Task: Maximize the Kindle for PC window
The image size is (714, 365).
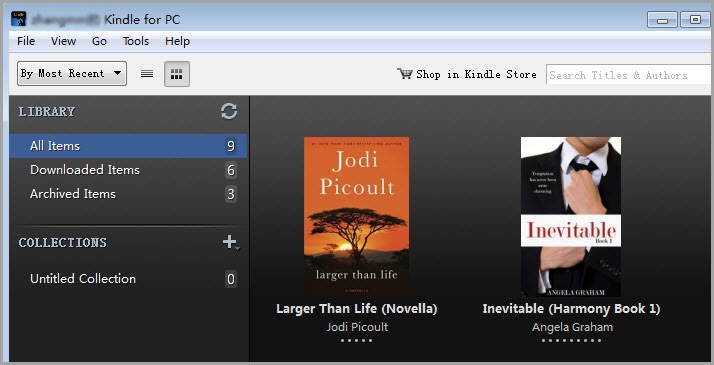Action: [695, 20]
